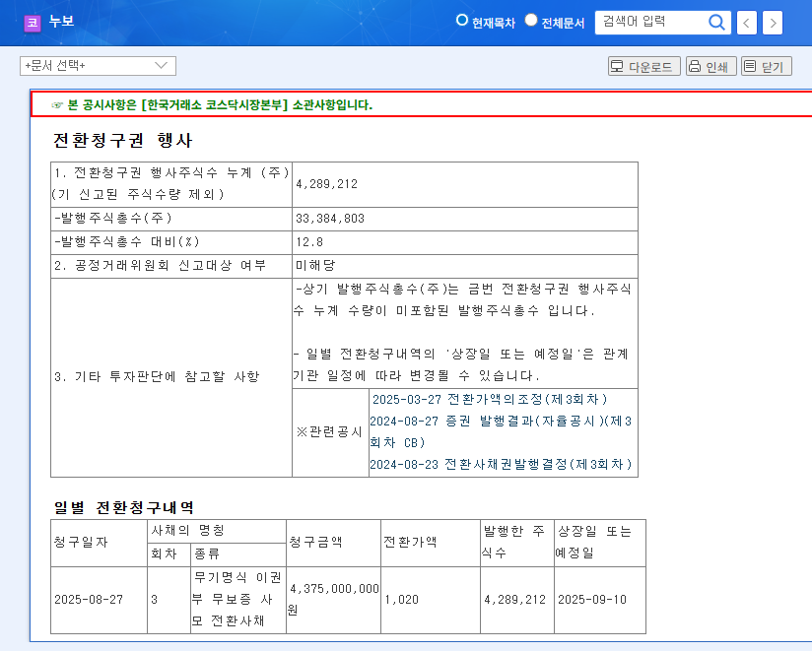Go to previous search result arrow
This screenshot has width=812, height=651.
pyautogui.click(x=746, y=23)
